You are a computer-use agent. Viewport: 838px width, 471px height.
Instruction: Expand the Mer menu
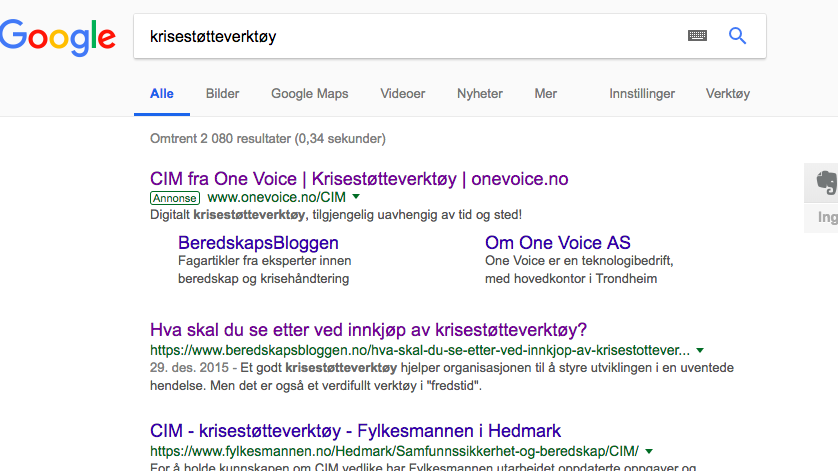(x=546, y=94)
